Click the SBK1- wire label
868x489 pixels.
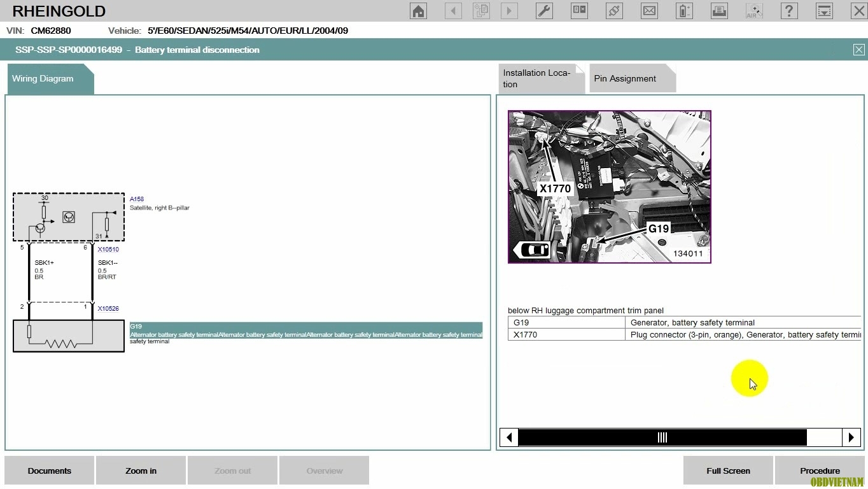point(108,263)
